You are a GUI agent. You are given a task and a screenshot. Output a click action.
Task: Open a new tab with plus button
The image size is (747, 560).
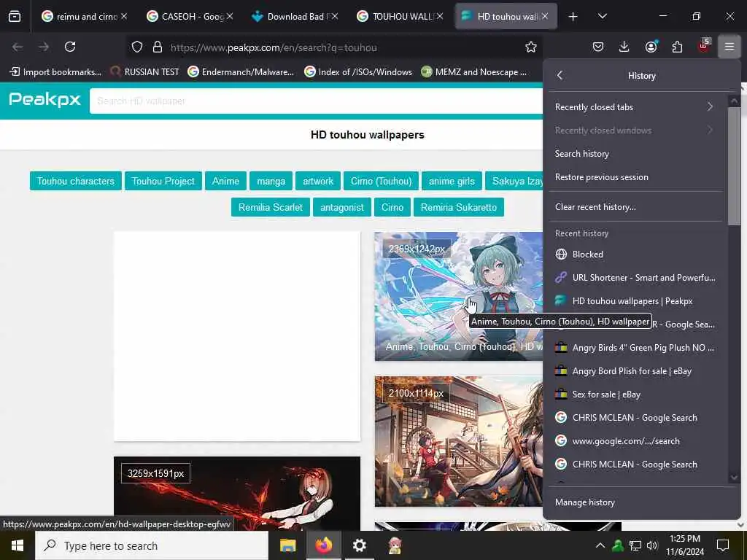573,17
